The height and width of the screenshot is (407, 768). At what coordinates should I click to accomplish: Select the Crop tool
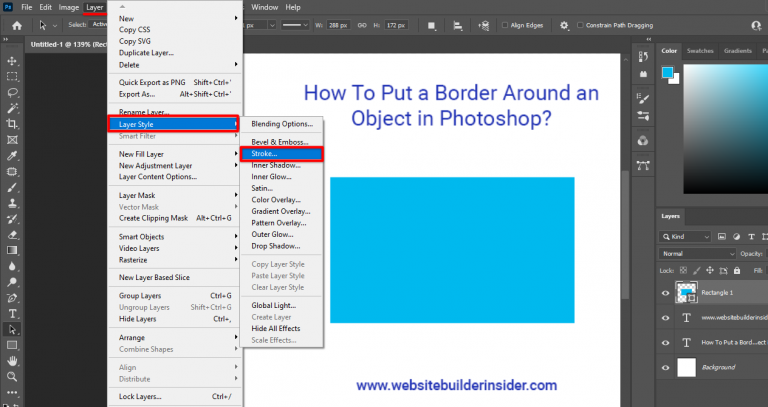point(12,124)
